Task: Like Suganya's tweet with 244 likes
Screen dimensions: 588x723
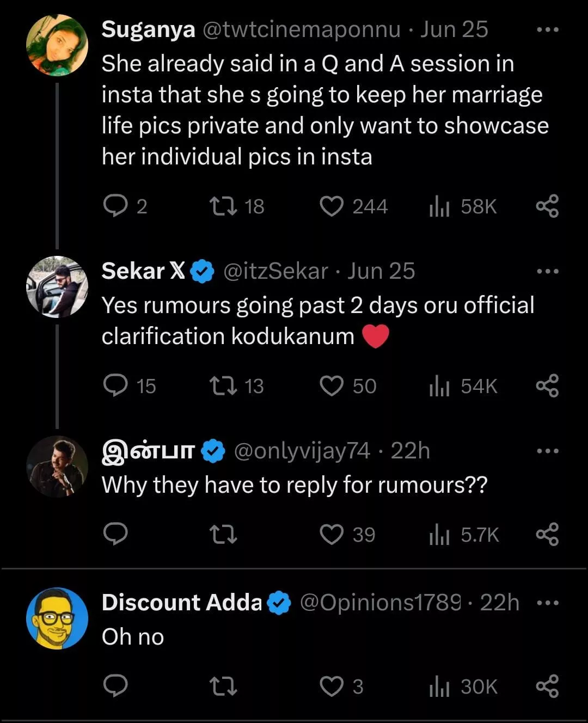Action: pos(332,206)
